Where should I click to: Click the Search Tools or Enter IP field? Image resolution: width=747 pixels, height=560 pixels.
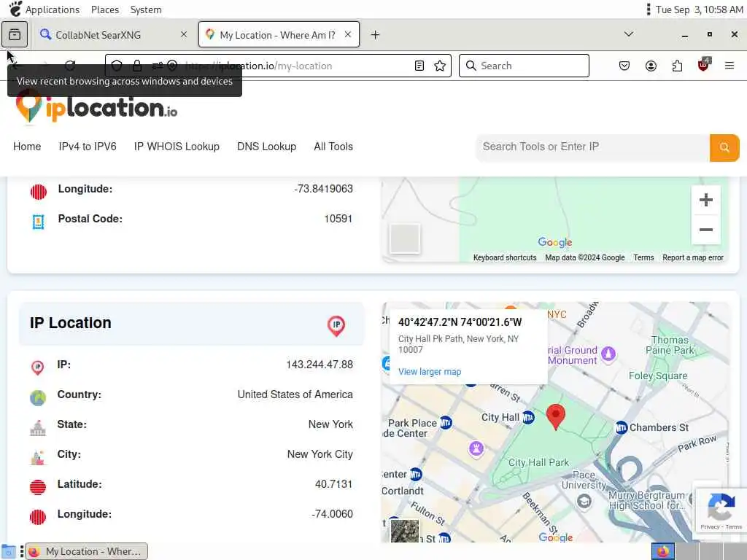[x=592, y=147]
